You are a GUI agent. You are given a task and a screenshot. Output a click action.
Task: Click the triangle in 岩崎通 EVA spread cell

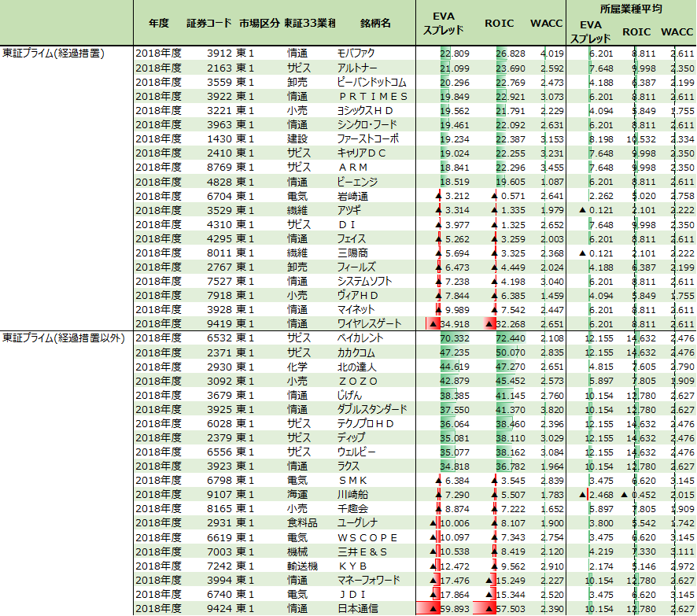tap(438, 196)
